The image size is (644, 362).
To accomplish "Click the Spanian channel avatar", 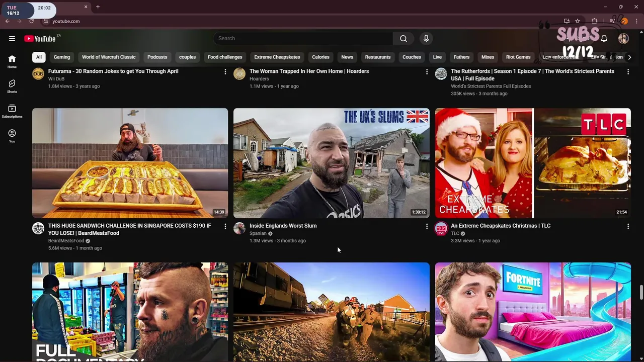I will tap(239, 228).
